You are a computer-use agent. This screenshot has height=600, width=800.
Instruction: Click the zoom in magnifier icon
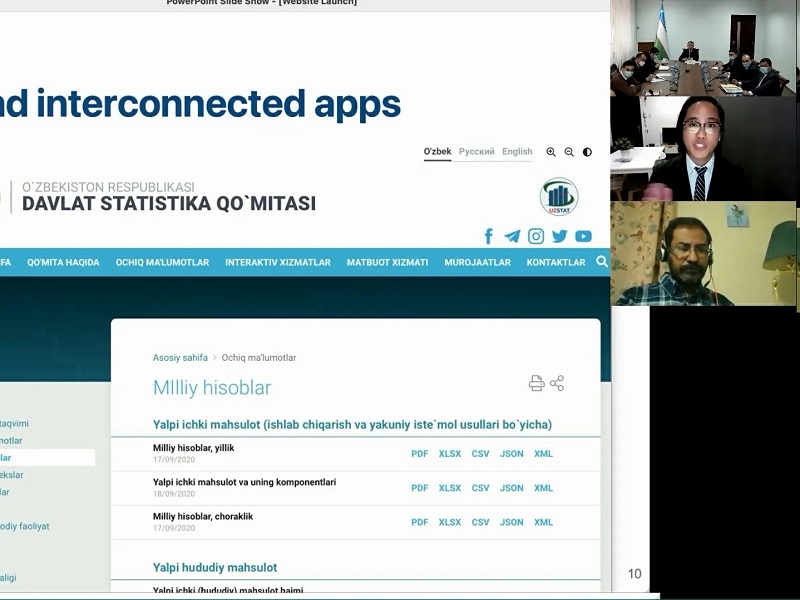[551, 152]
